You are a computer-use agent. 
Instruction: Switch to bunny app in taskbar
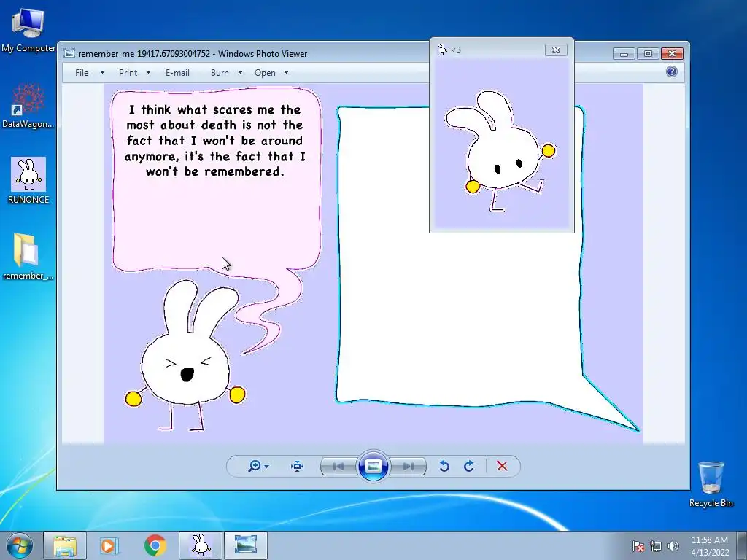click(x=201, y=545)
